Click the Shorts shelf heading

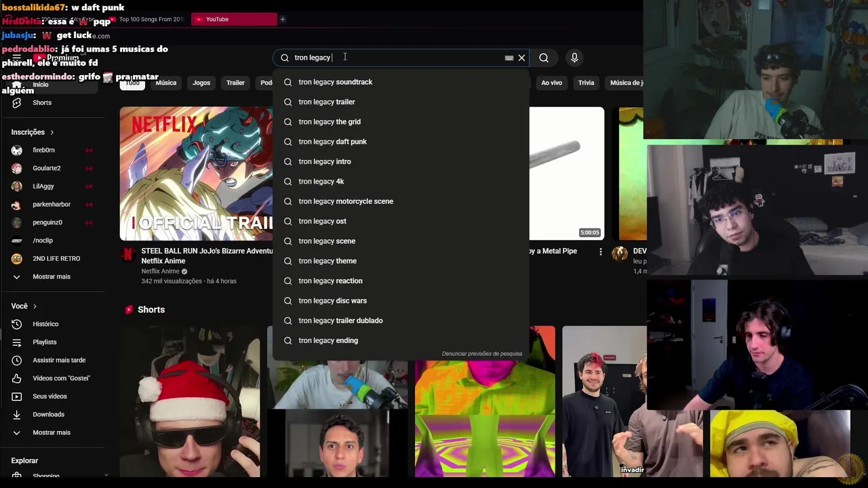(151, 310)
